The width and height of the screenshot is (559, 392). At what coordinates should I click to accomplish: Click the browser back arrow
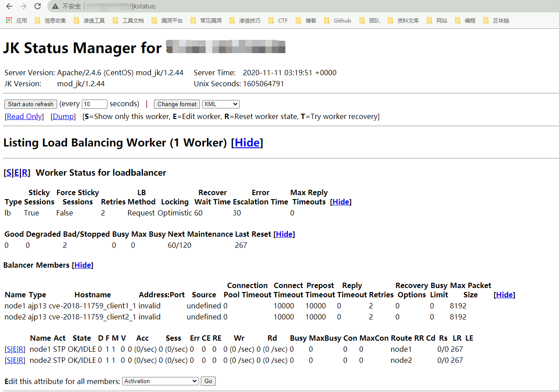point(9,6)
